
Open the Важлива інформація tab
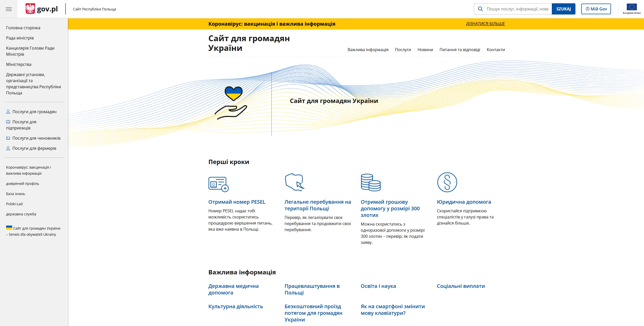(368, 50)
